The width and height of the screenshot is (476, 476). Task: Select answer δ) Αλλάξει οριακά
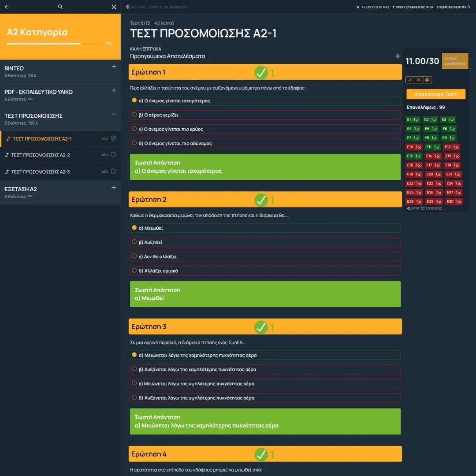265,271
